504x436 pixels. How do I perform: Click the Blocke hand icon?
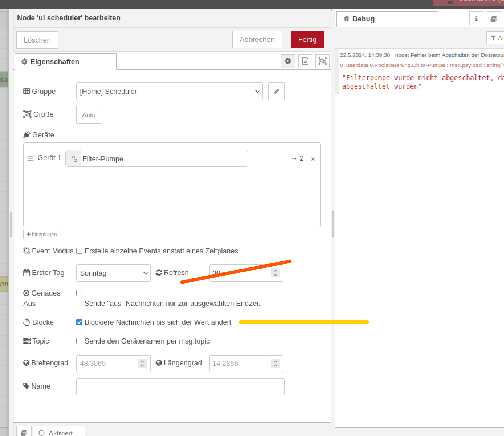(x=27, y=322)
